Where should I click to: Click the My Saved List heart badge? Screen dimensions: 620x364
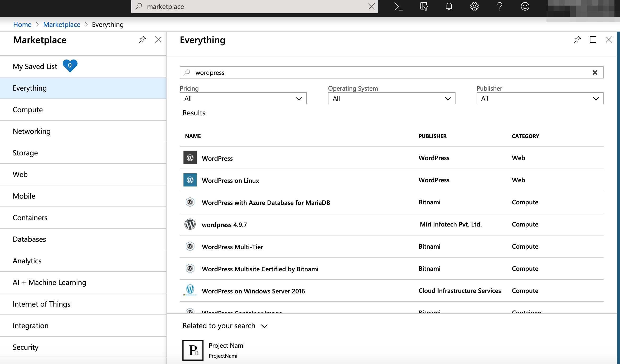70,66
